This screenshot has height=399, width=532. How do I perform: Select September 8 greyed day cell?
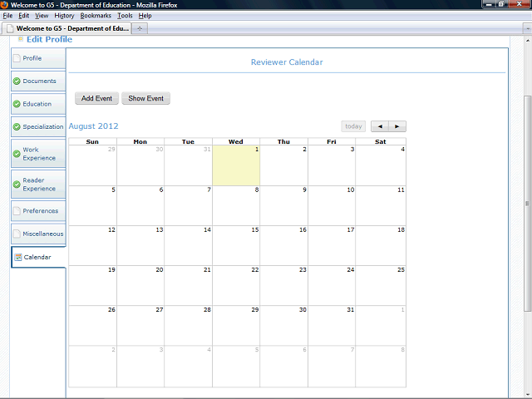coord(381,367)
